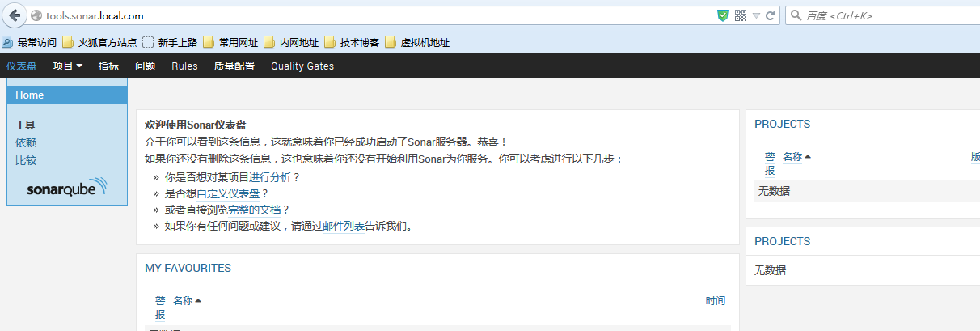
Task: Open the 依赖 tool link
Action: click(x=26, y=142)
